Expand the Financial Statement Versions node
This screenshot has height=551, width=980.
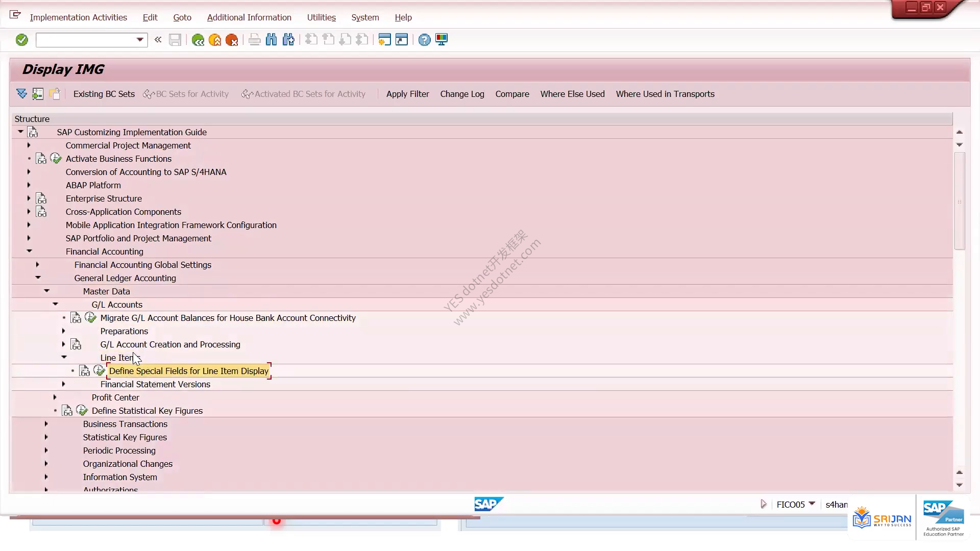click(63, 384)
